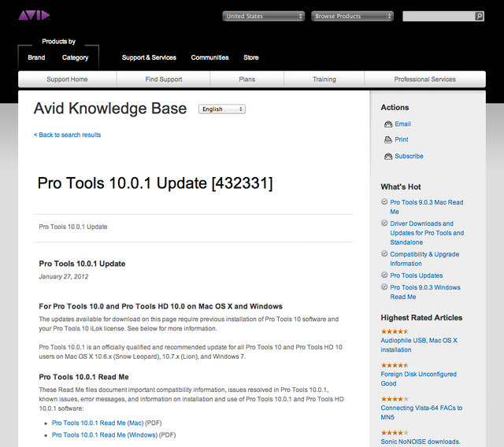Viewport: 504px width, 447px height.
Task: Click check icon beside Pro Tools Updates
Action: coord(384,275)
